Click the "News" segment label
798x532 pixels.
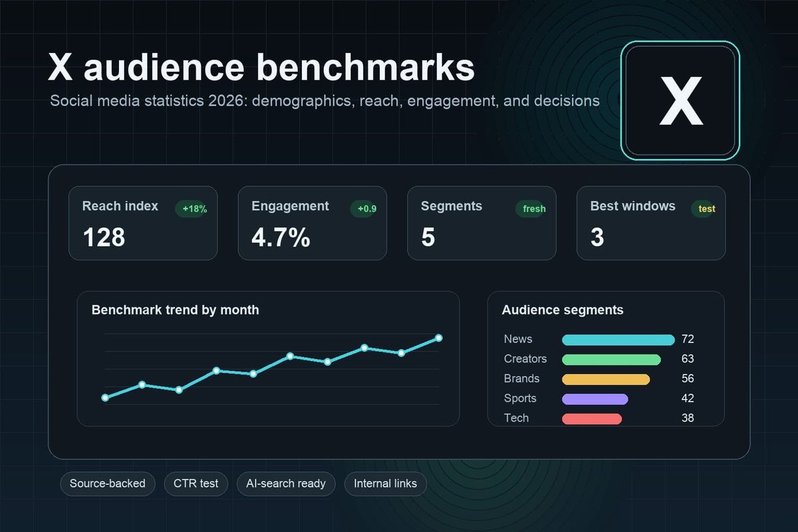coord(518,339)
